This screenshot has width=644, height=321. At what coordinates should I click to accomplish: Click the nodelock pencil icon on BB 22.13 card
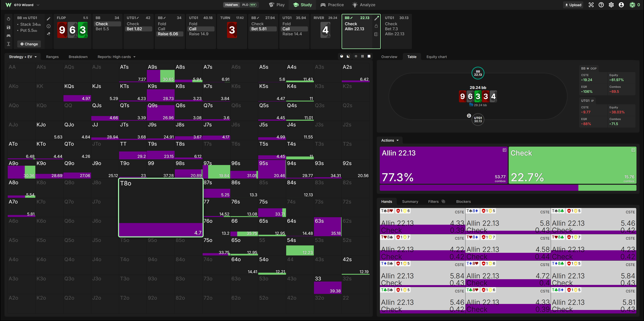(376, 18)
